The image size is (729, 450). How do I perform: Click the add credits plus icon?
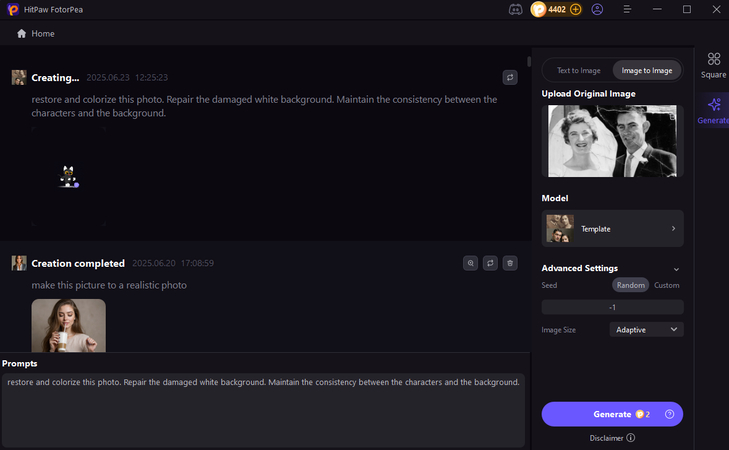tap(575, 9)
